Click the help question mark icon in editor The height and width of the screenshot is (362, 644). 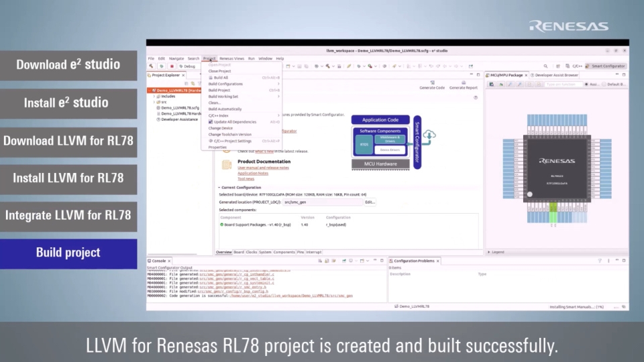476,97
